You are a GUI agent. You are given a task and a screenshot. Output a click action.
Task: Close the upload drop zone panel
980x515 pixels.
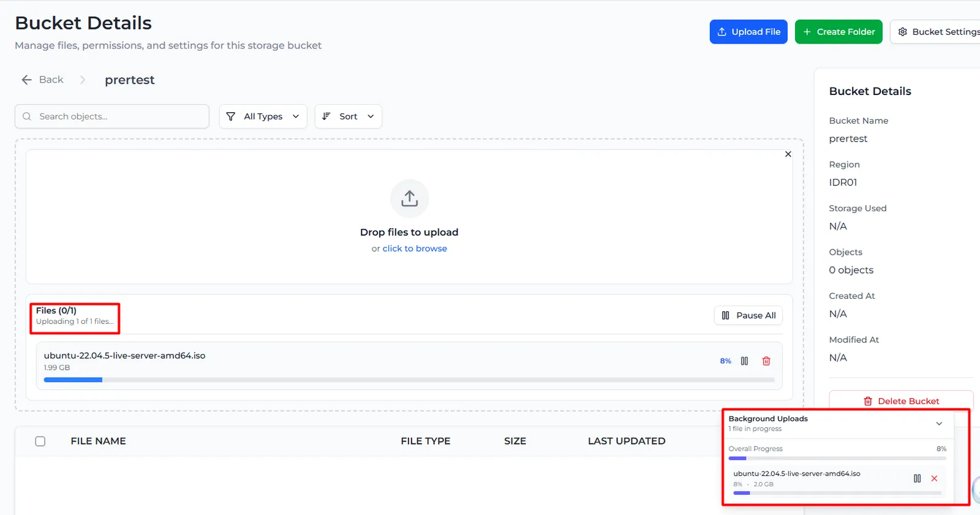(x=788, y=154)
